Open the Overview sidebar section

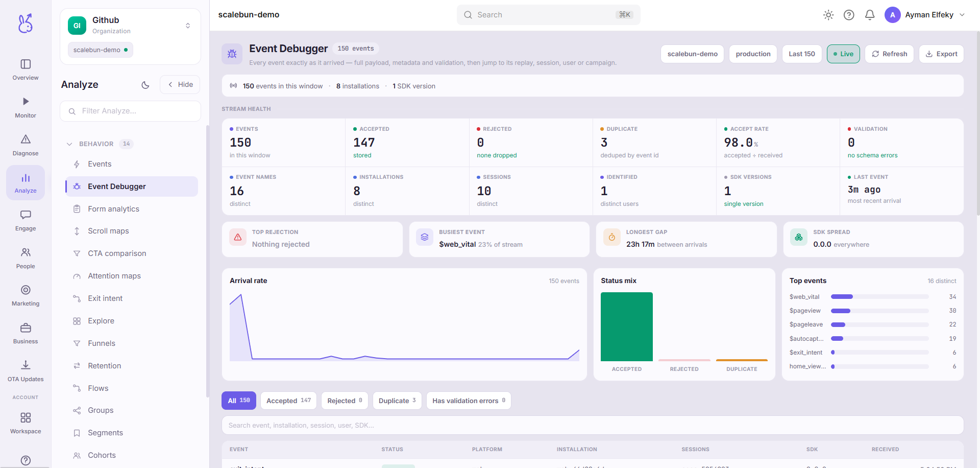26,70
